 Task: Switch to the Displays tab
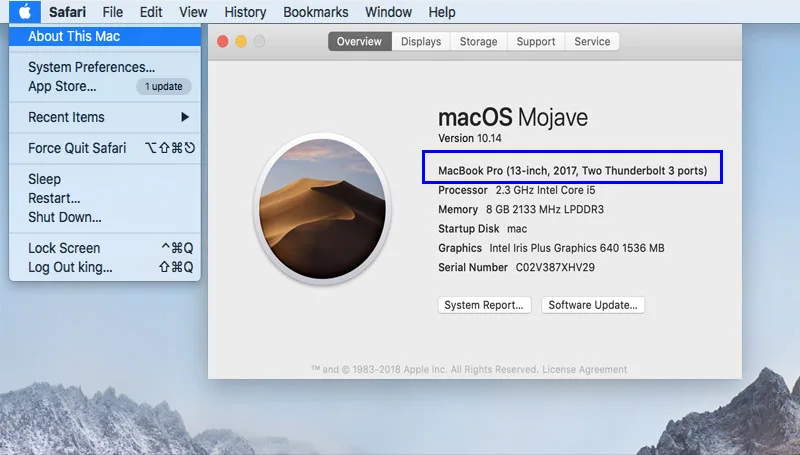click(x=421, y=41)
